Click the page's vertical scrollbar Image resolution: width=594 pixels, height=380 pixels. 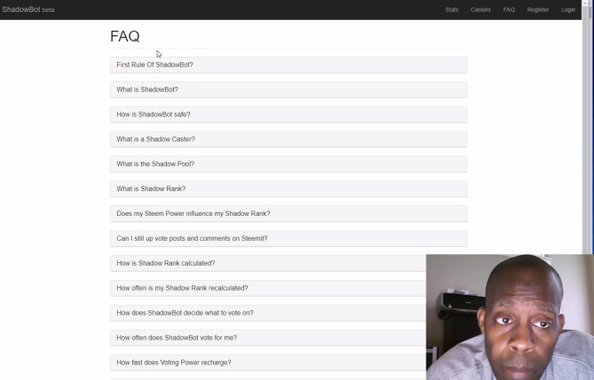[588, 127]
